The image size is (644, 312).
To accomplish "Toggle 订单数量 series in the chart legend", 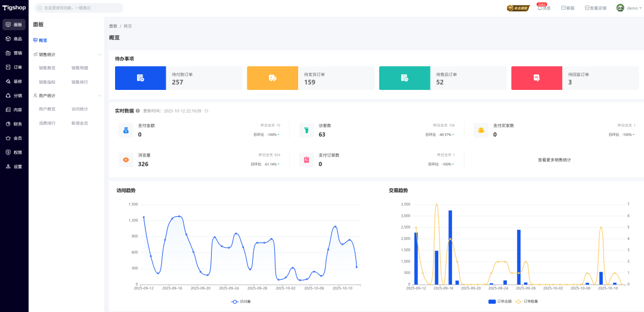I will click(527, 302).
